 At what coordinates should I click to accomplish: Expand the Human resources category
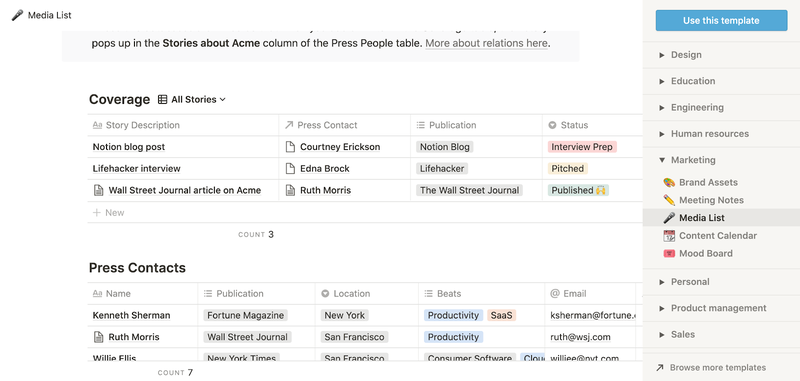click(x=662, y=134)
